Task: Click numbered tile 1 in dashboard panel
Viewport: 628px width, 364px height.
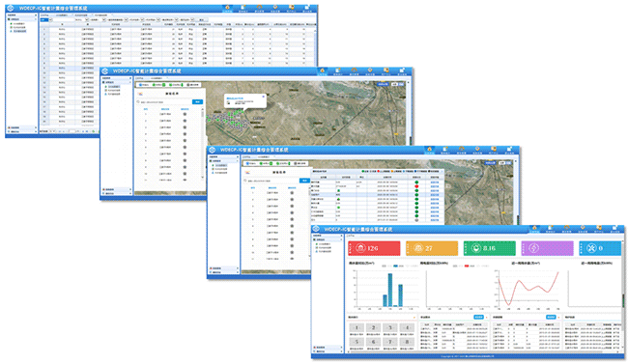Action: 357,328
